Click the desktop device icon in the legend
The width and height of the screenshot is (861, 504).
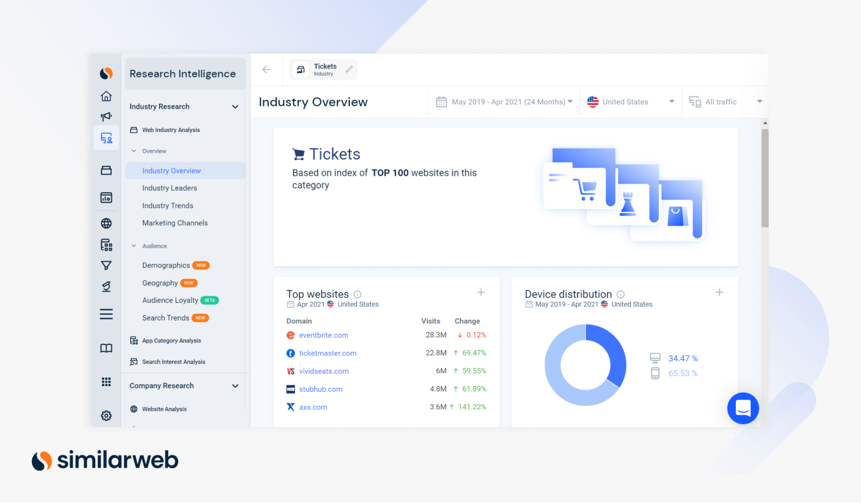655,358
